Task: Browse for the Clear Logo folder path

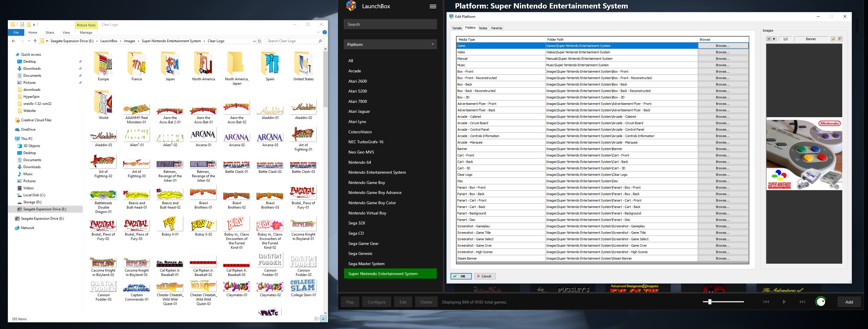Action: [723, 174]
